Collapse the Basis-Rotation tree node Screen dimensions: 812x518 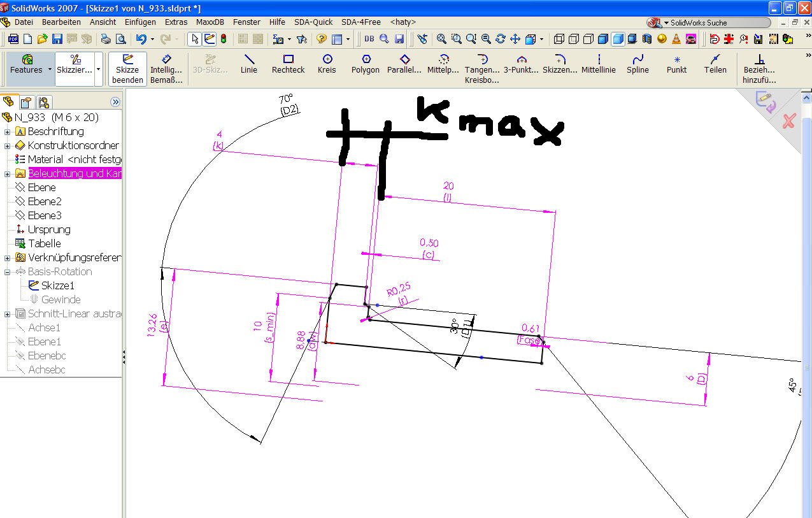(x=8, y=272)
